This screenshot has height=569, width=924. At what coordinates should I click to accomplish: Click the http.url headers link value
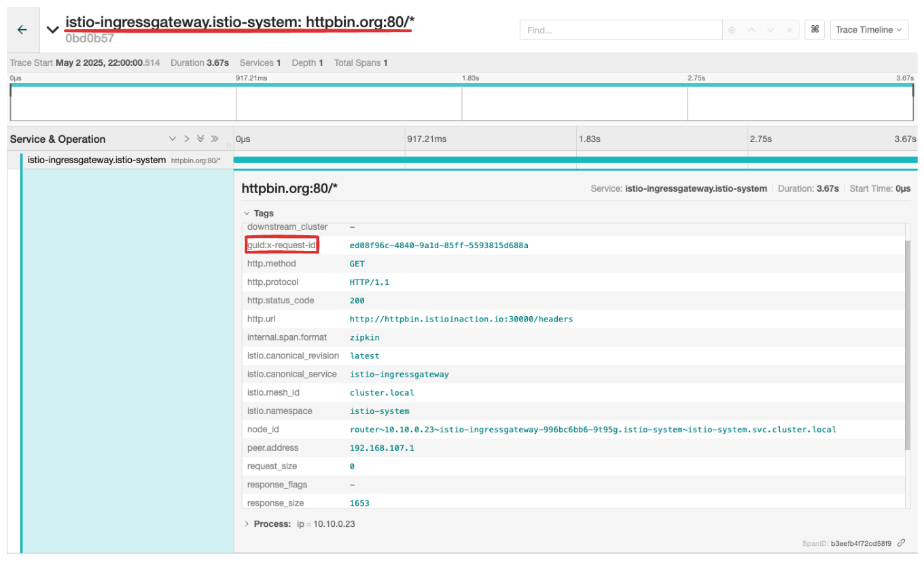(x=461, y=319)
